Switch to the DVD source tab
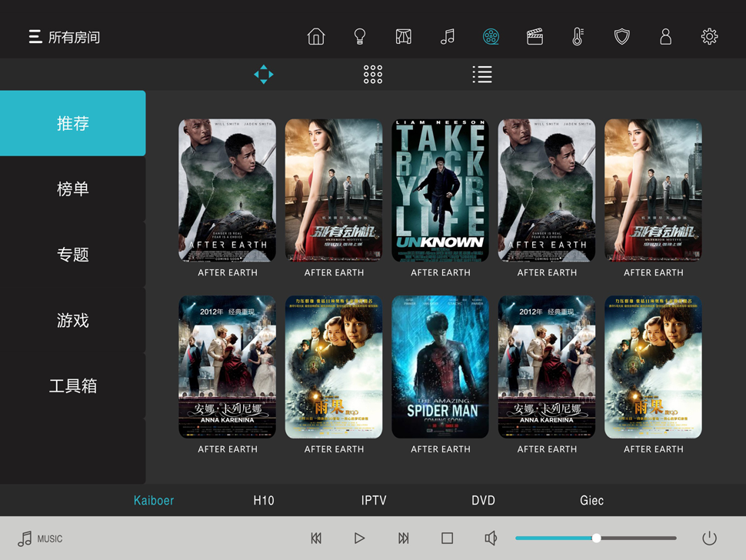 click(x=484, y=501)
